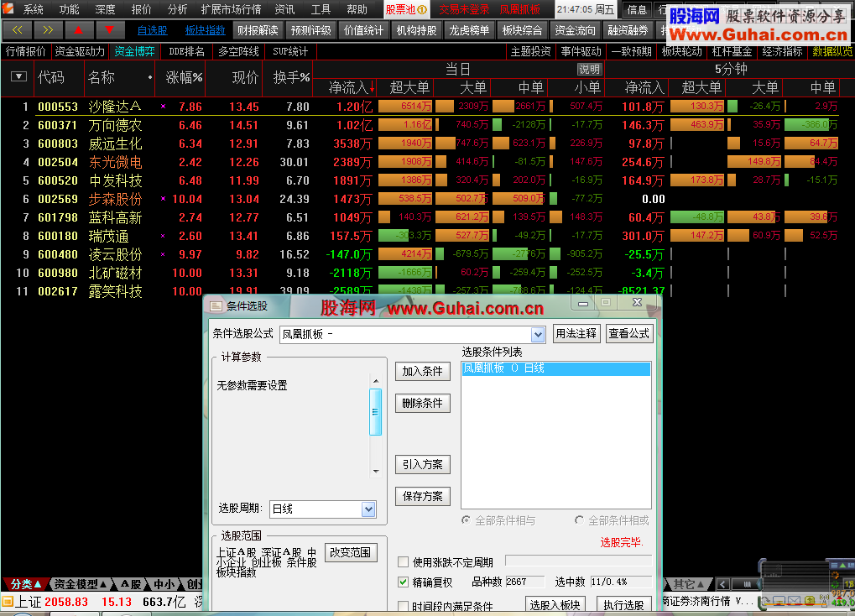Click the purple marker beside 凌云股份
This screenshot has width=855, height=616.
[163, 254]
